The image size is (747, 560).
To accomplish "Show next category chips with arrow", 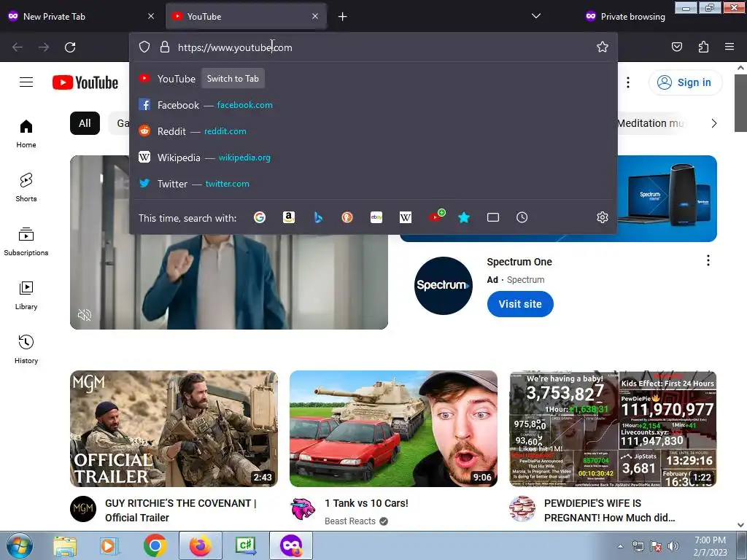I will (x=713, y=123).
